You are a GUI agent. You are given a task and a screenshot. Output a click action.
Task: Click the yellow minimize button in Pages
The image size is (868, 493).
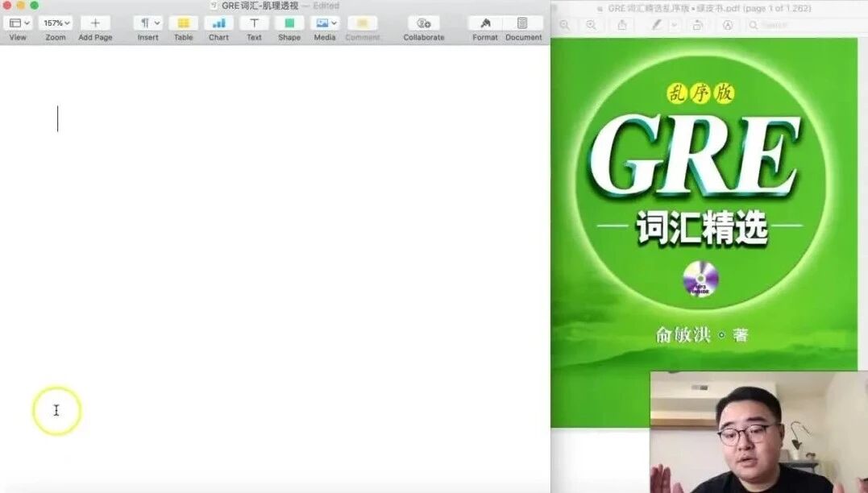tap(20, 5)
